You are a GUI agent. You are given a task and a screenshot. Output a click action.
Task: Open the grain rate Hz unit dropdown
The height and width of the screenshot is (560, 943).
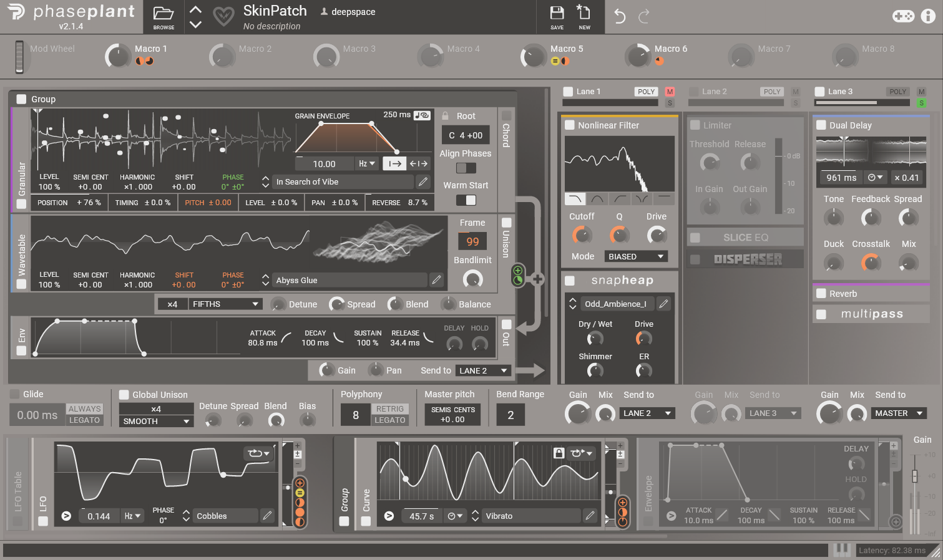click(366, 163)
